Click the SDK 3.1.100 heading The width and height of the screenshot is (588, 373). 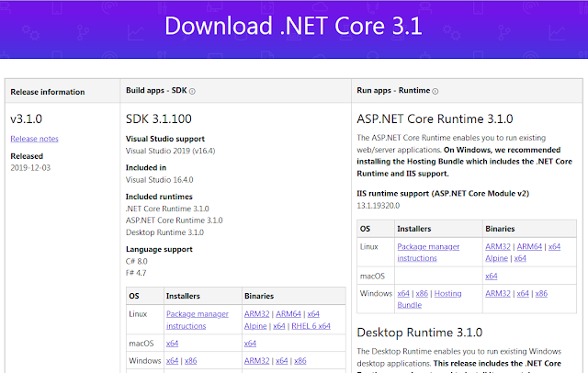tap(159, 119)
